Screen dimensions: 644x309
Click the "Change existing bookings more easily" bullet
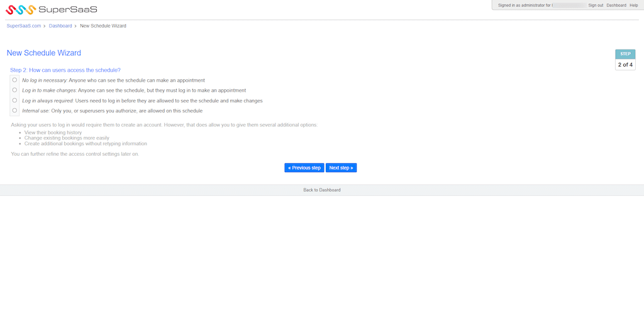tap(67, 138)
